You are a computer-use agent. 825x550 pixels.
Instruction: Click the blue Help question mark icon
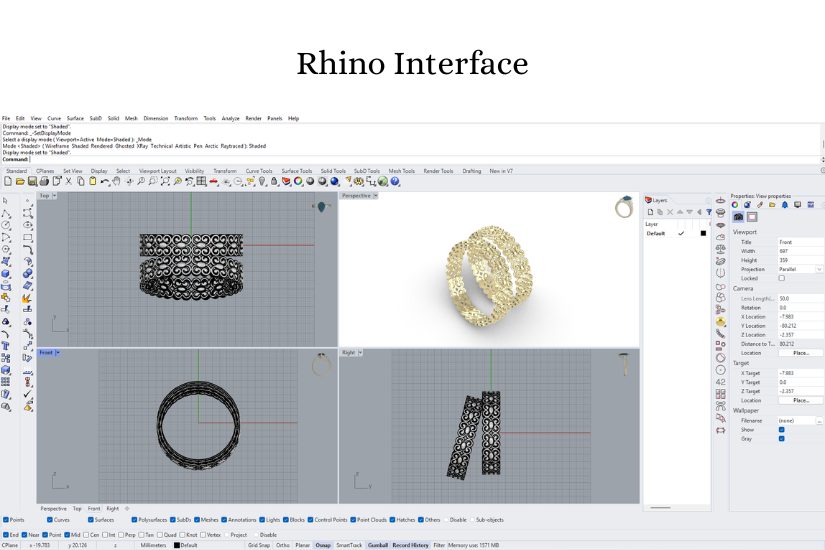point(395,181)
